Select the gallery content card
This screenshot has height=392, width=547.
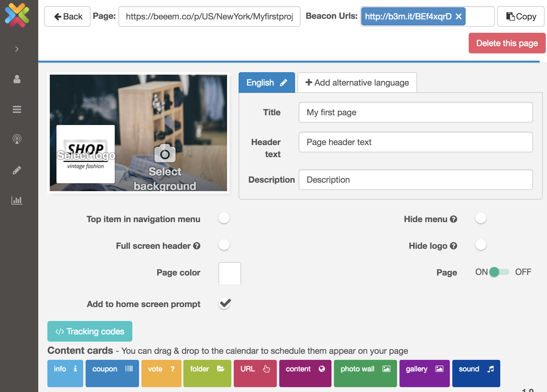(x=425, y=373)
